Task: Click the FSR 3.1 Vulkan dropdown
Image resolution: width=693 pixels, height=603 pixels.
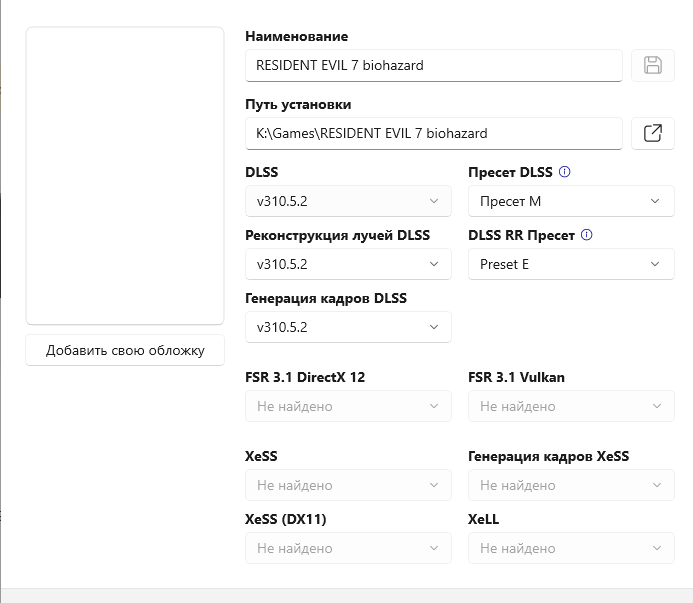Action: pos(570,406)
